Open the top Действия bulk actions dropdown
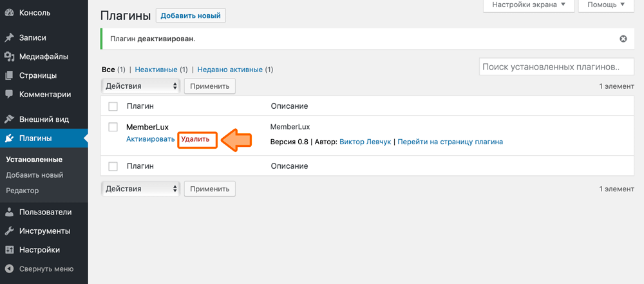Image resolution: width=644 pixels, height=284 pixels. [x=140, y=86]
